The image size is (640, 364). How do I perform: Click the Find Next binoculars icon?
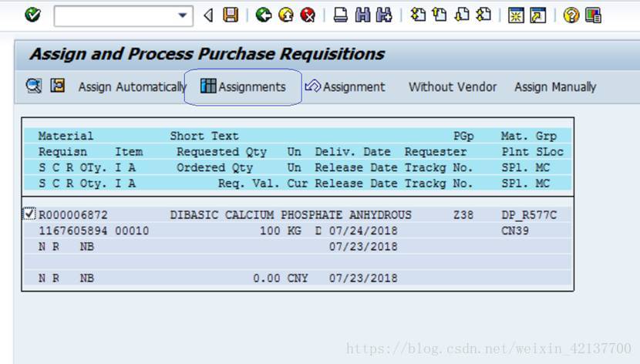pos(384,15)
